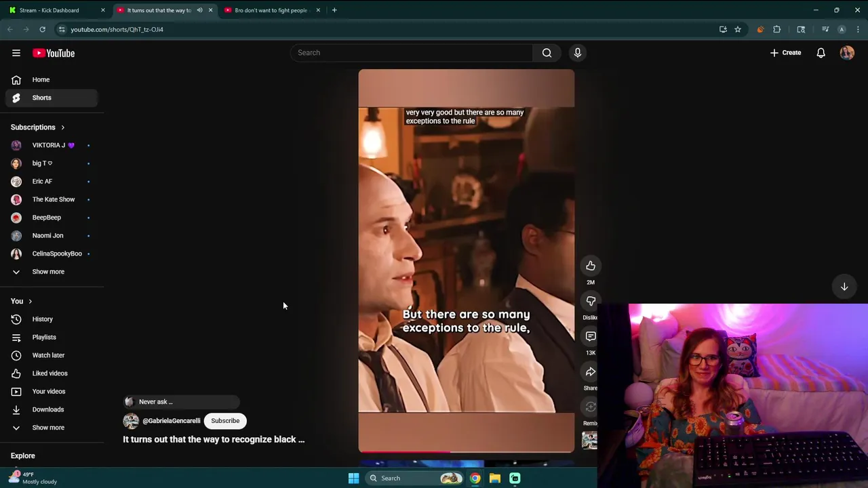Open Playlists in the sidebar

[x=52, y=338]
